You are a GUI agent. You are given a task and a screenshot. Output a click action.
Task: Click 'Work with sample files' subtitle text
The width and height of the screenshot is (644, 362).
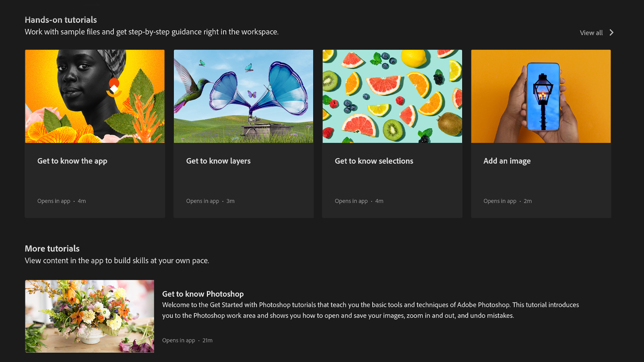point(152,32)
